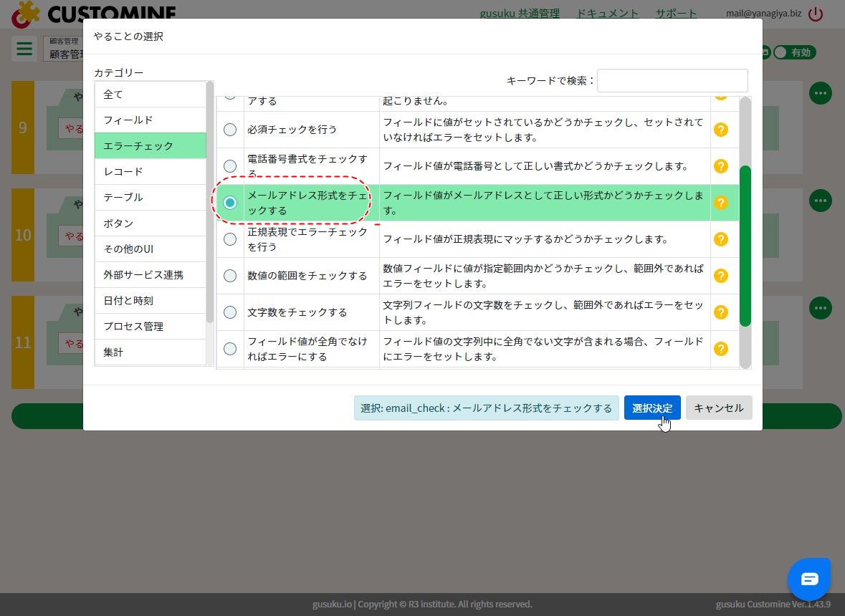Click the gusuku.io footer link
Image resolution: width=845 pixels, height=616 pixels.
tap(331, 604)
